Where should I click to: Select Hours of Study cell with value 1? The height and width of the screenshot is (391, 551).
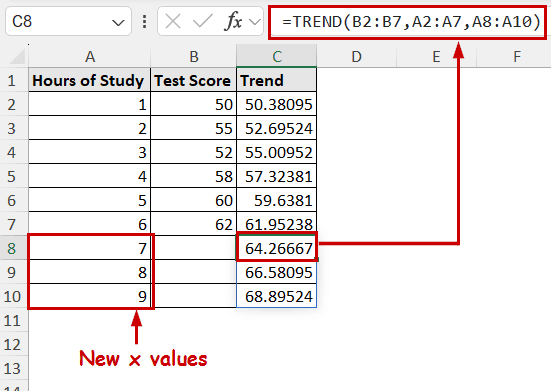click(x=90, y=104)
